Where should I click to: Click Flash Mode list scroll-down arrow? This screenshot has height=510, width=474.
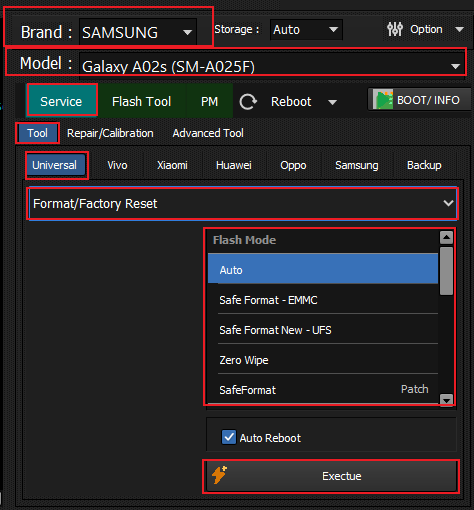pyautogui.click(x=446, y=399)
